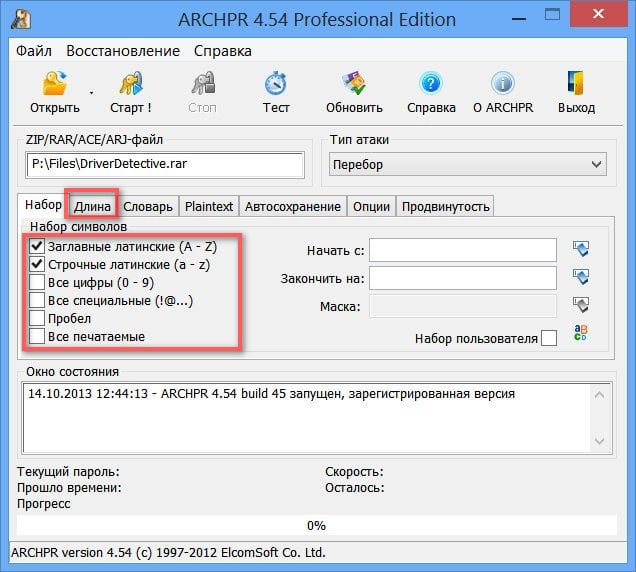The height and width of the screenshot is (572, 636).
Task: Click the Закончить на input field
Action: coord(463,278)
